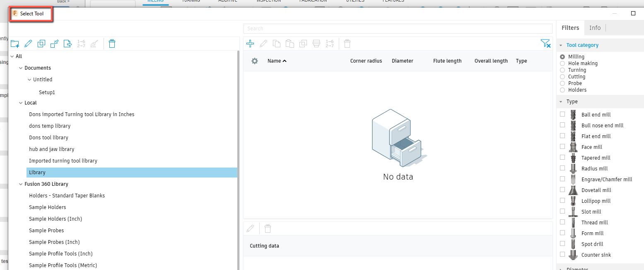Select the Turning tool category
The image size is (644, 270).
coord(562,70)
